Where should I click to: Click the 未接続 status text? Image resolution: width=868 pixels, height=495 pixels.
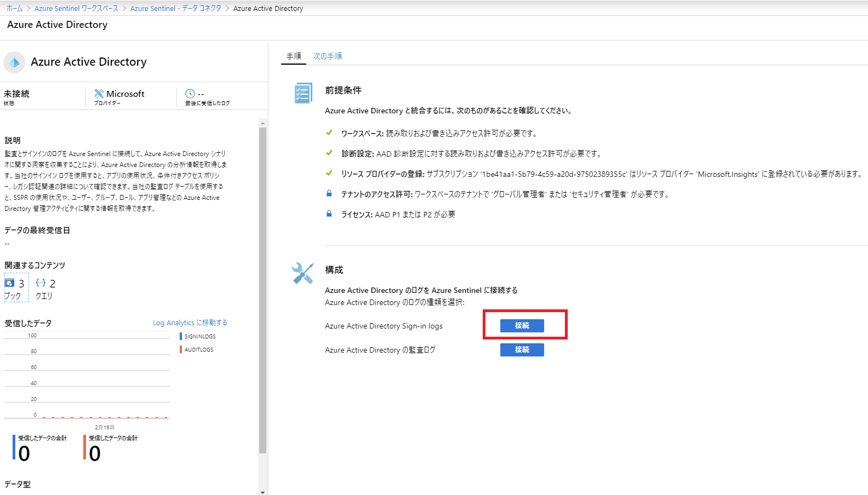[16, 94]
